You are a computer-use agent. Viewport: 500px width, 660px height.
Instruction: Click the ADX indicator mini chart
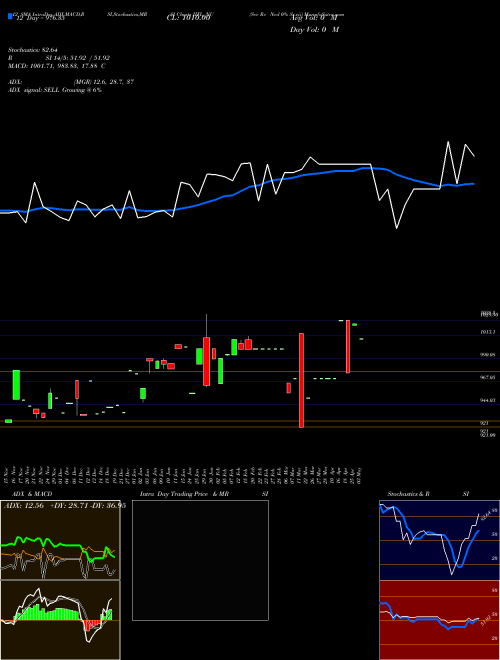(x=60, y=540)
